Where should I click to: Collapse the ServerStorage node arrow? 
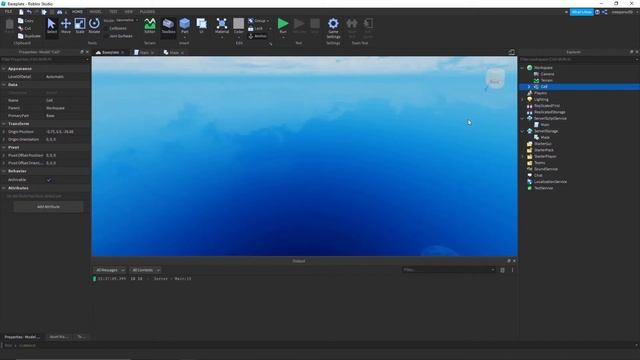pyautogui.click(x=522, y=131)
